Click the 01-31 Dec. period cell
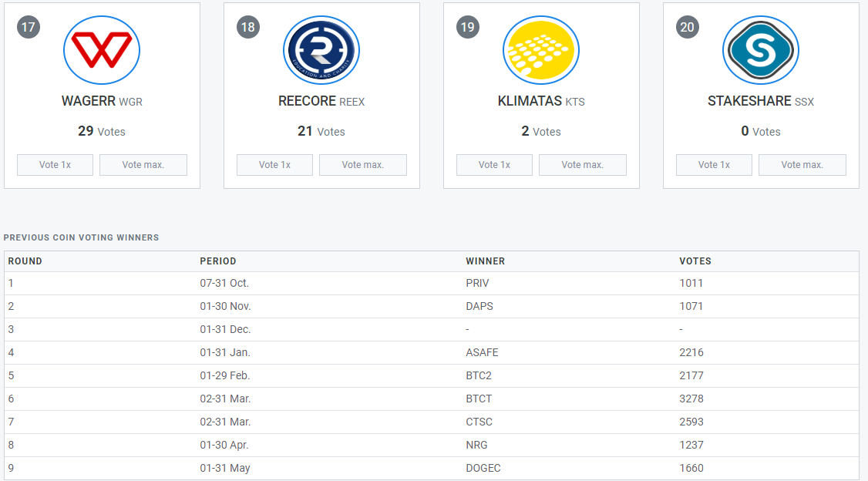Screen dimensions: 868x481 click(x=225, y=330)
